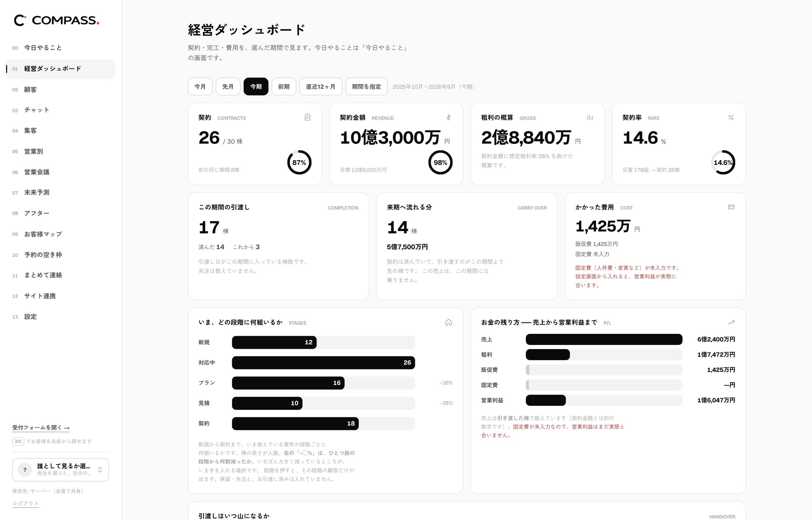
Task: Open 受付フォームを開く link
Action: (x=41, y=427)
